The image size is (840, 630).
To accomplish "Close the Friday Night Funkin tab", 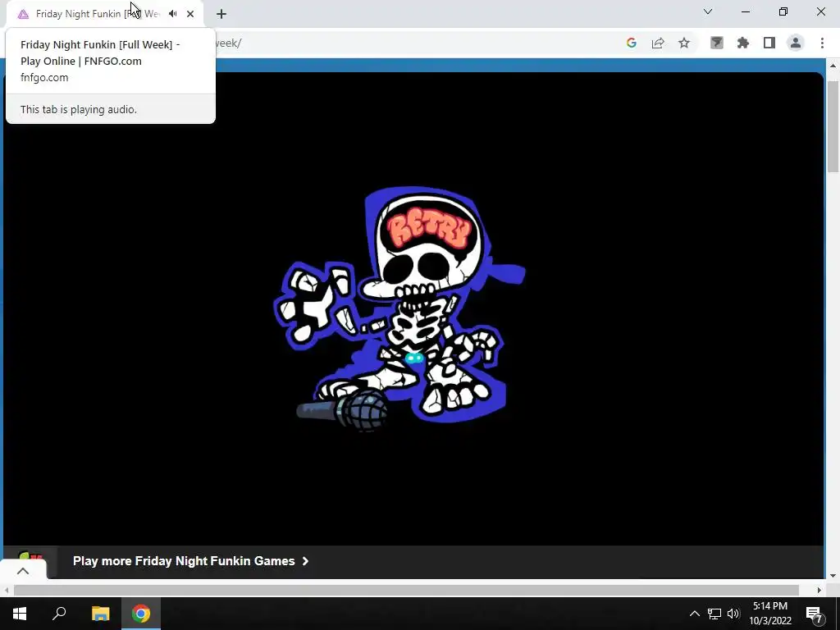I will 190,14.
